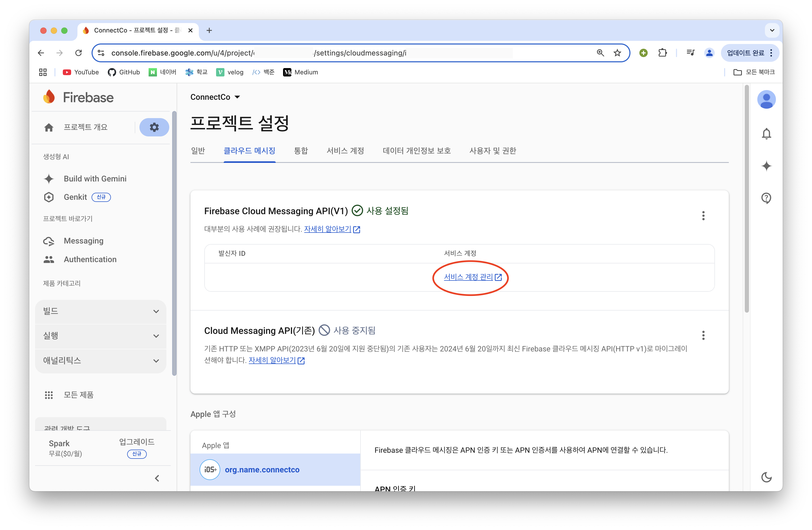Viewport: 812px width, 530px height.
Task: Click the notifications bell icon
Action: pos(766,134)
